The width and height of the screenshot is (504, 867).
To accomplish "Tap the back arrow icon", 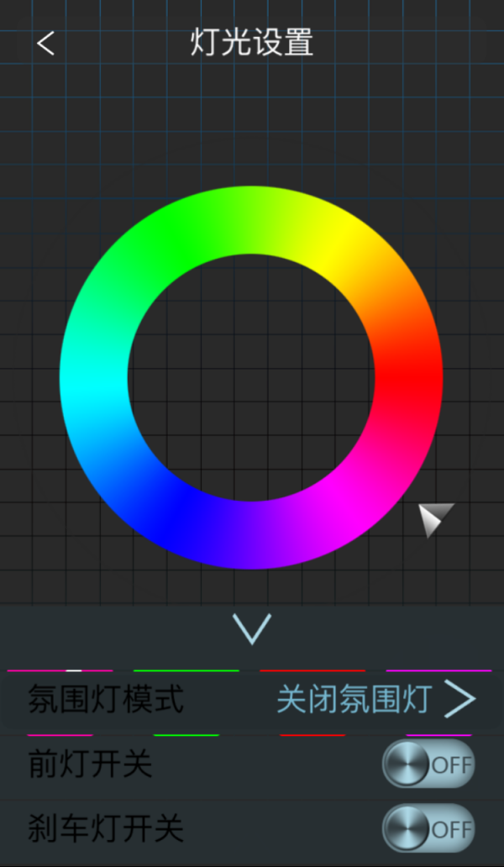I will pyautogui.click(x=46, y=43).
